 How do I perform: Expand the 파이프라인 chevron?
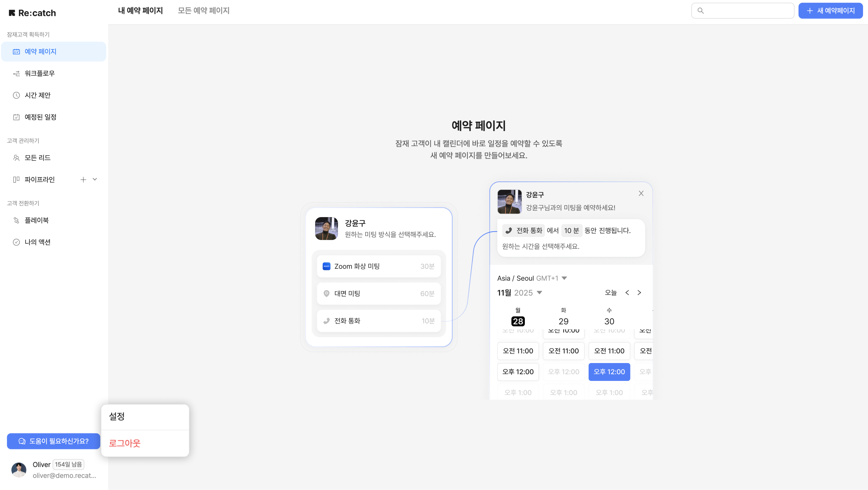coord(95,180)
